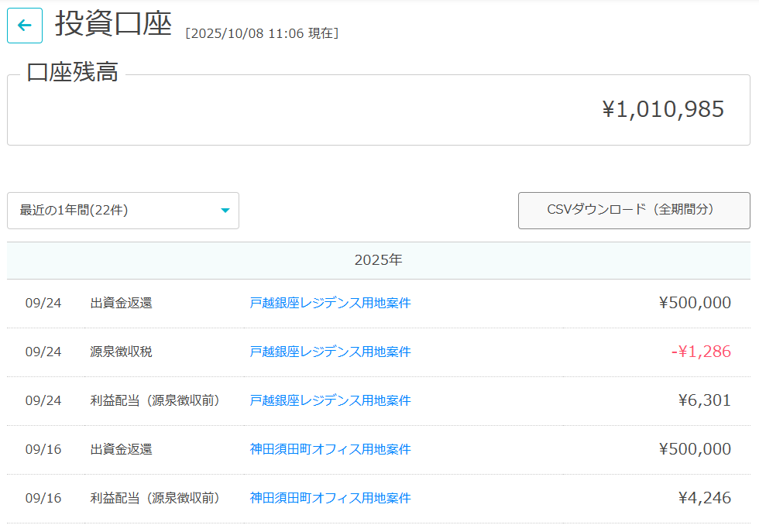Click the back arrow icon
Screen dimensions: 759x532
tap(25, 26)
